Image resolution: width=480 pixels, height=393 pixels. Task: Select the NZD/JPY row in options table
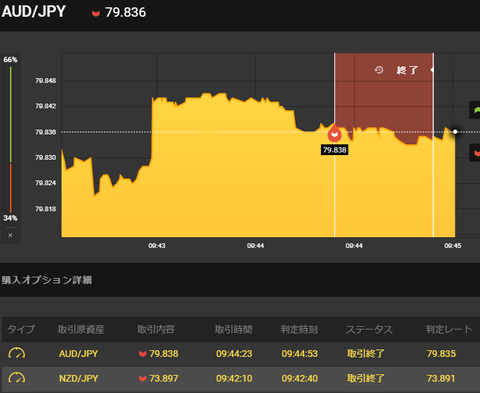[241, 379]
